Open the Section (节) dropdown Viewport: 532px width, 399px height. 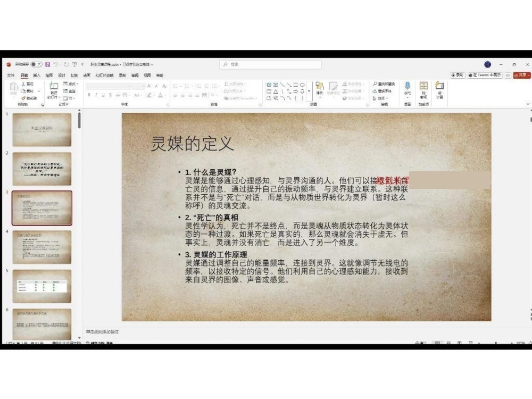pyautogui.click(x=69, y=98)
